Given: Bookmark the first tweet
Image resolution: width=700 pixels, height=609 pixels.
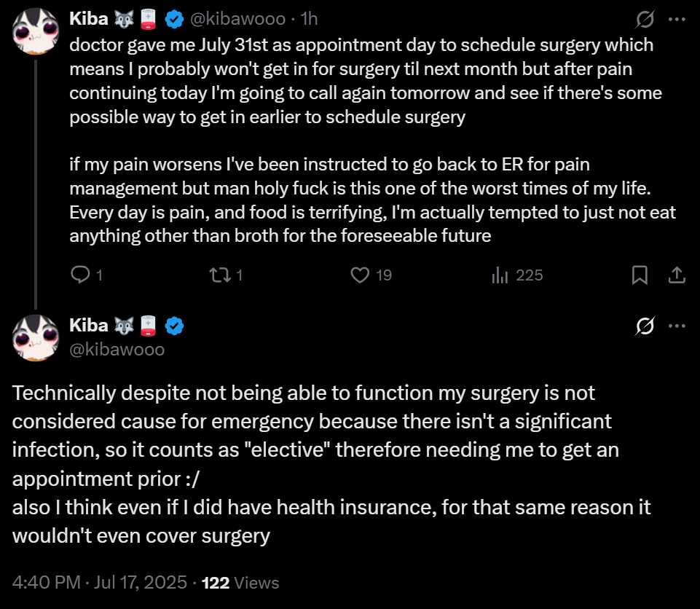Looking at the screenshot, I should coord(640,275).
